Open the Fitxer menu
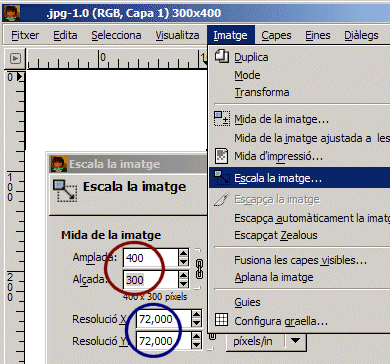This screenshot has height=364, width=390. click(x=25, y=35)
